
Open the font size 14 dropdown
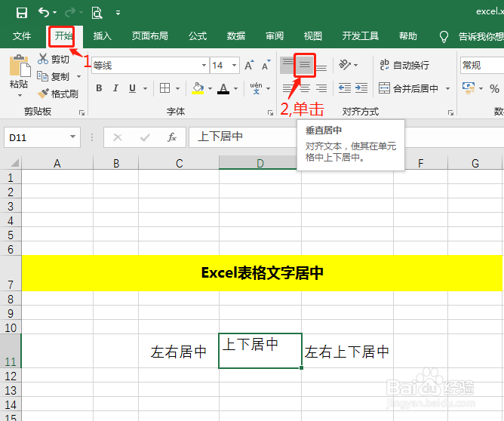tap(235, 66)
